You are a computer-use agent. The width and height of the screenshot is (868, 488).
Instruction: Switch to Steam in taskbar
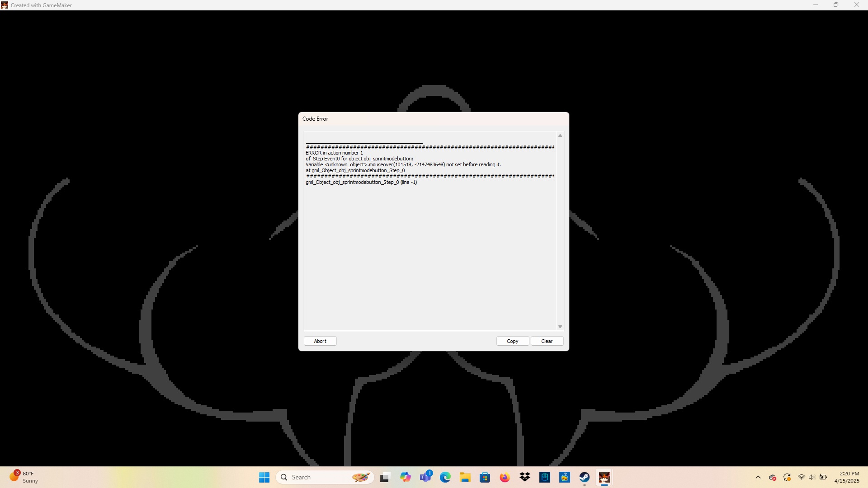coord(585,477)
